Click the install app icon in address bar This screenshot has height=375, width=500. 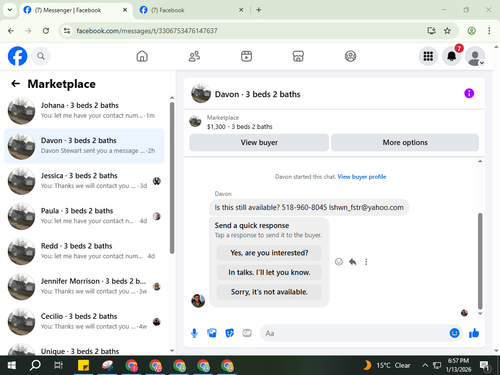(x=431, y=31)
